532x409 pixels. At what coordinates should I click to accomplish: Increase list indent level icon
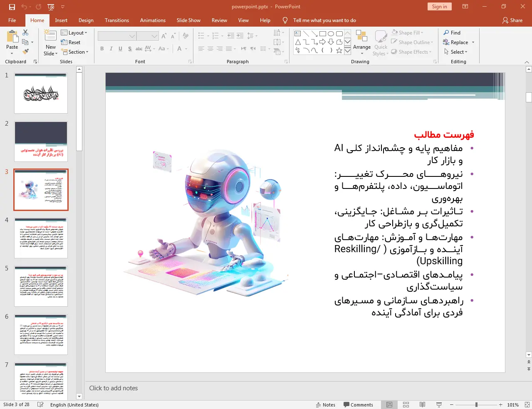240,36
